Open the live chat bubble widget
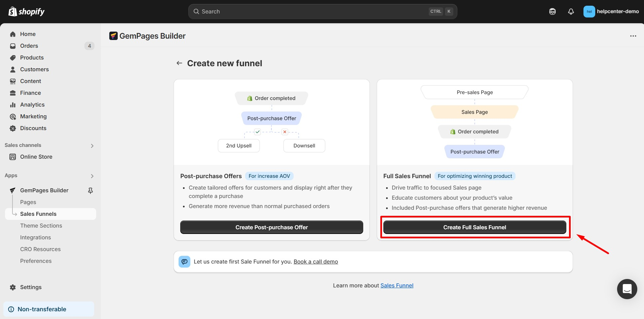The width and height of the screenshot is (644, 319). (627, 289)
